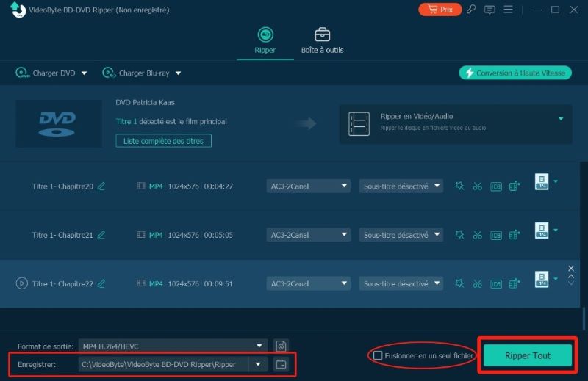
Task: Click the scissors cut icon for Chapitre21
Action: tap(477, 235)
